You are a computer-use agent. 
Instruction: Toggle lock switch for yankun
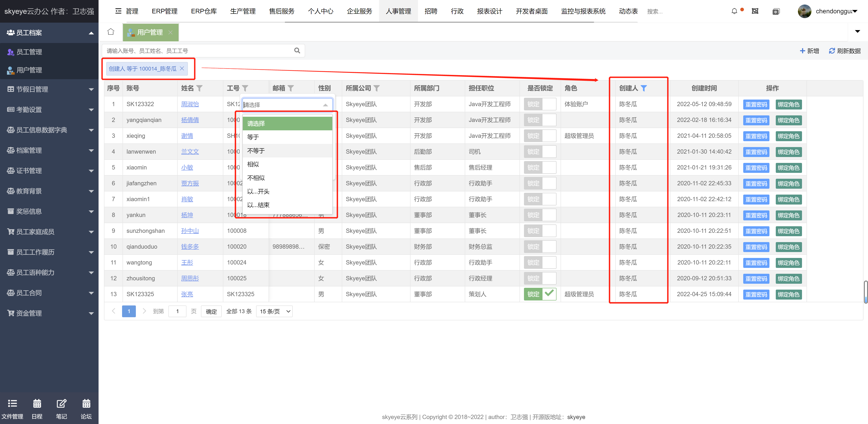click(540, 215)
